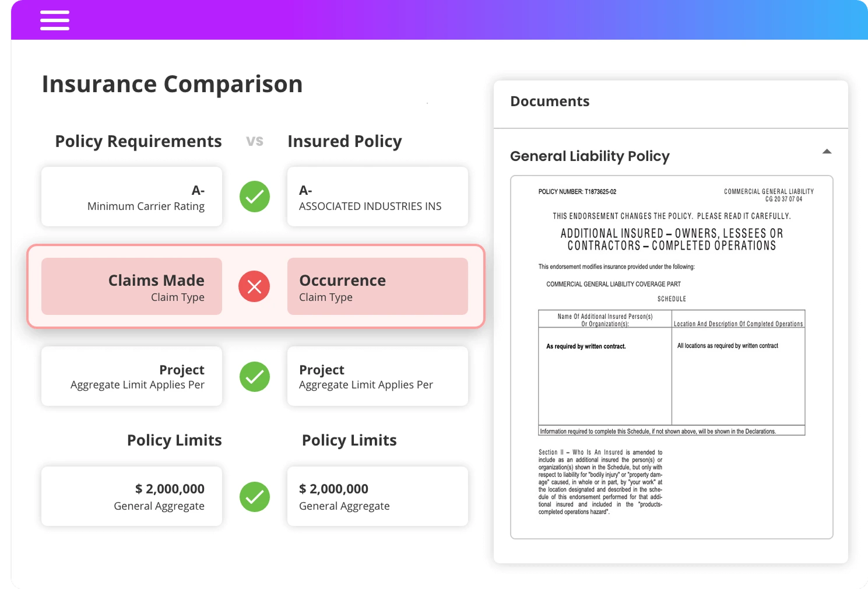Click the Insurance Comparison page title
868x589 pixels.
[x=172, y=84]
